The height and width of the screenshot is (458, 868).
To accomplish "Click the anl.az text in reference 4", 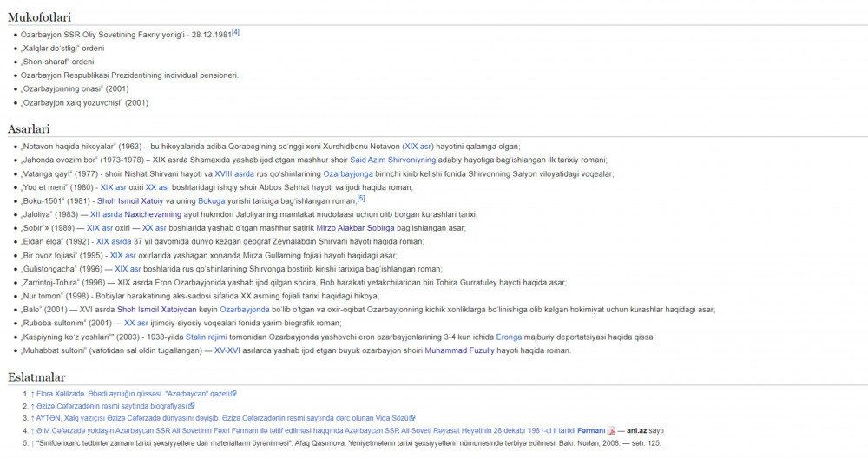I will [x=636, y=430].
